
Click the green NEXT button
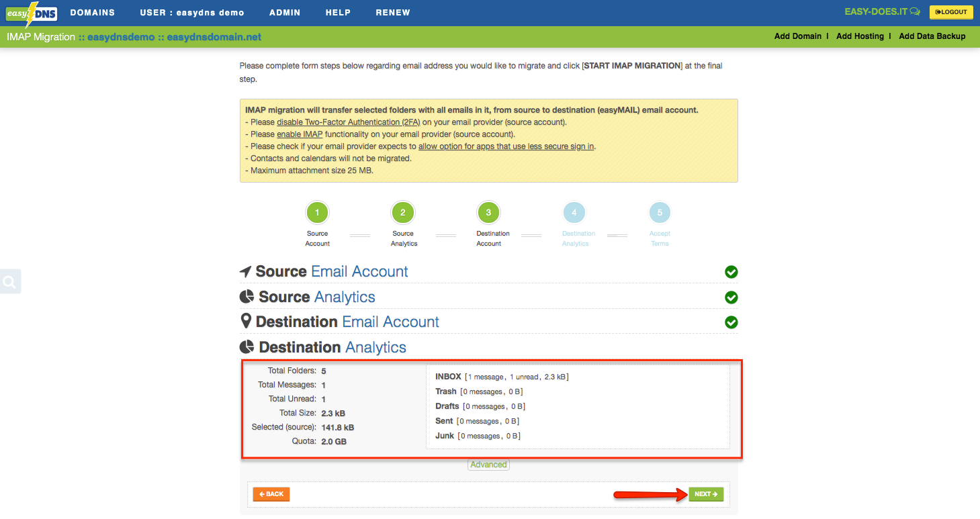[706, 494]
